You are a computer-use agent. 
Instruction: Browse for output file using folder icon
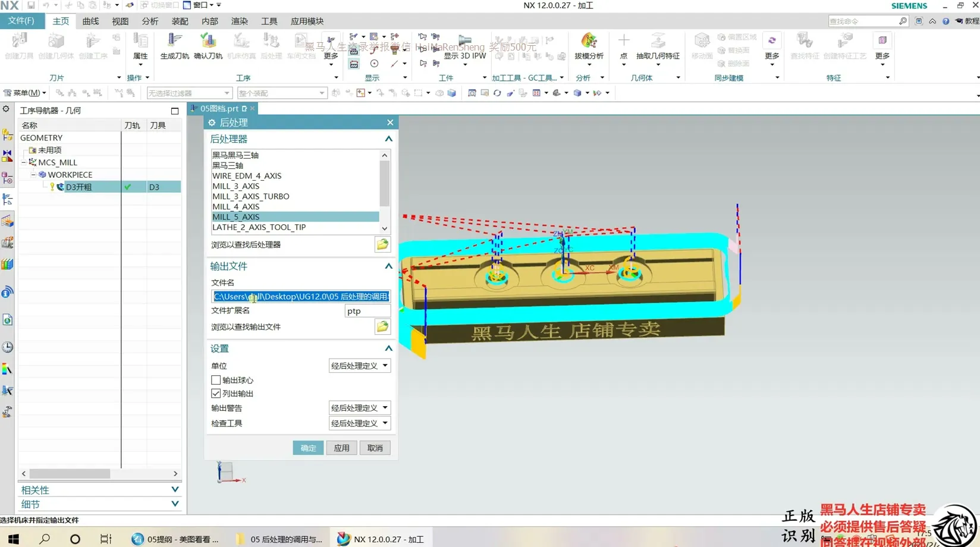(382, 326)
